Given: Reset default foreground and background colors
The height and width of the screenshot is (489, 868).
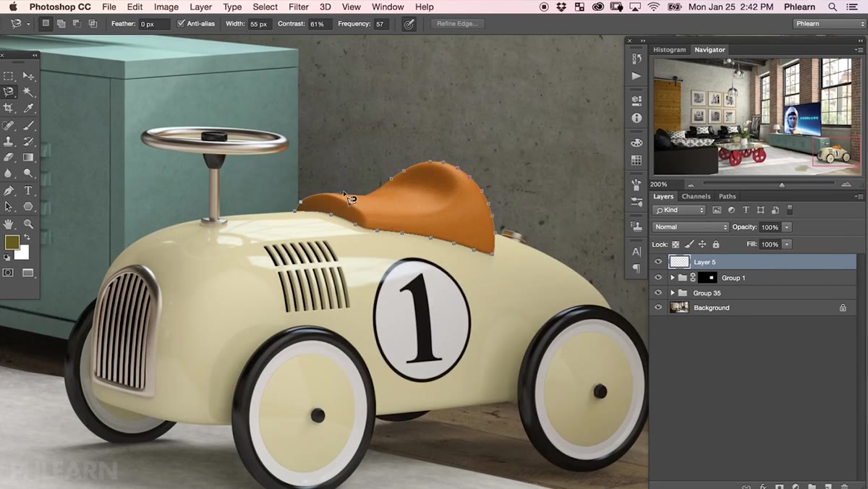Looking at the screenshot, I should (7, 257).
